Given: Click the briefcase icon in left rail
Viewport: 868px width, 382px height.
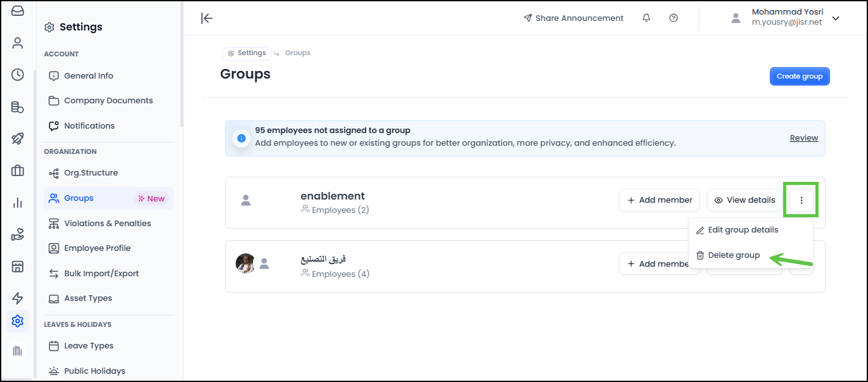Looking at the screenshot, I should click(18, 170).
